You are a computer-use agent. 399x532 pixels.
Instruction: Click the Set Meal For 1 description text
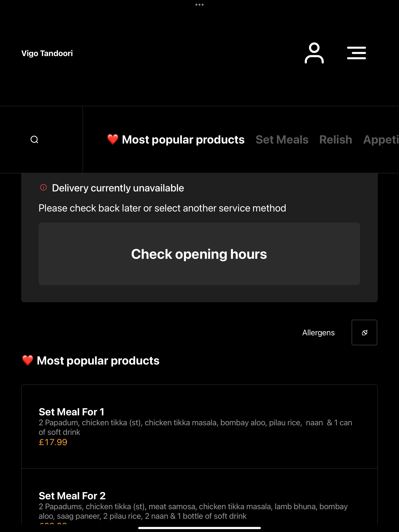click(195, 427)
